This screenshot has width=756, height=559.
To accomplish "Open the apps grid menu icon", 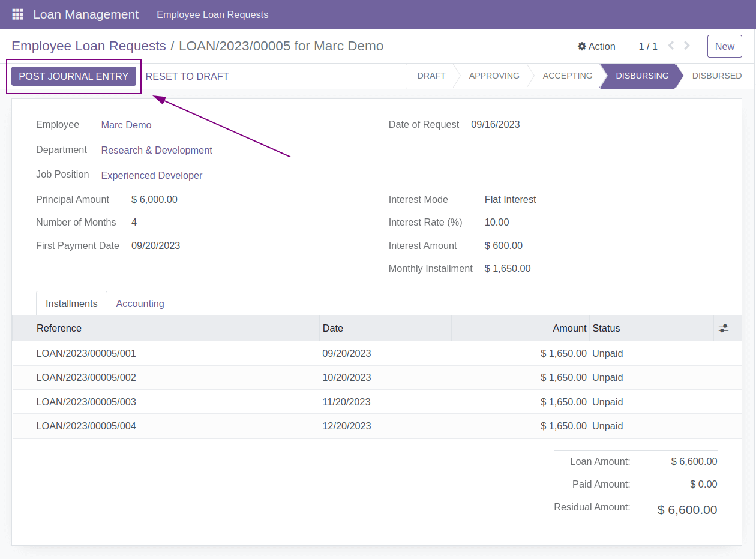I will (x=17, y=14).
